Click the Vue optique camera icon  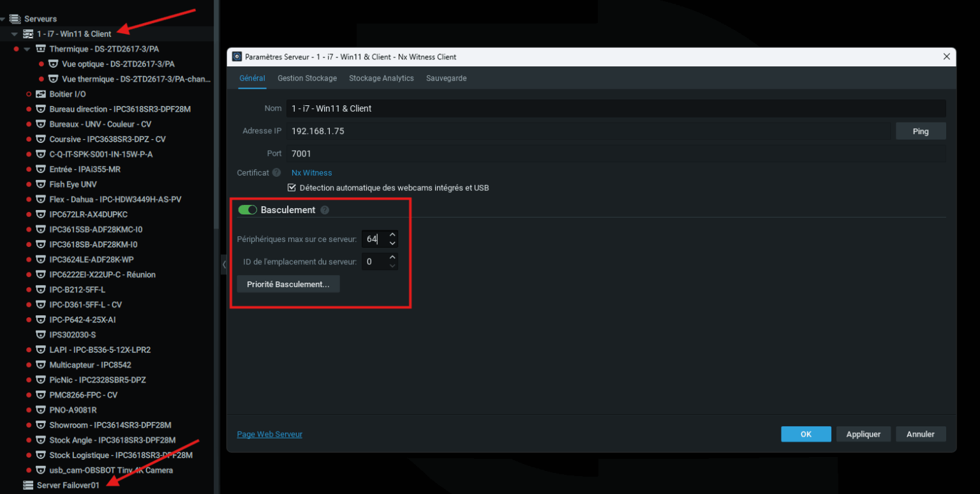click(x=54, y=64)
